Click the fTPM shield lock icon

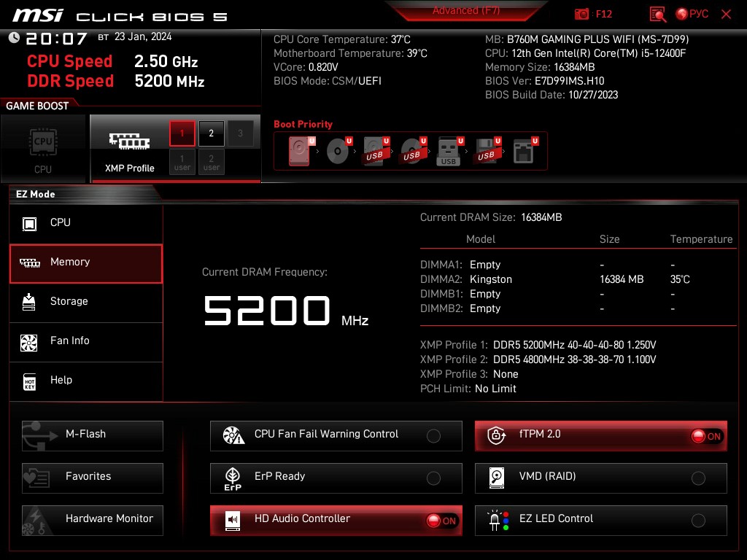496,435
